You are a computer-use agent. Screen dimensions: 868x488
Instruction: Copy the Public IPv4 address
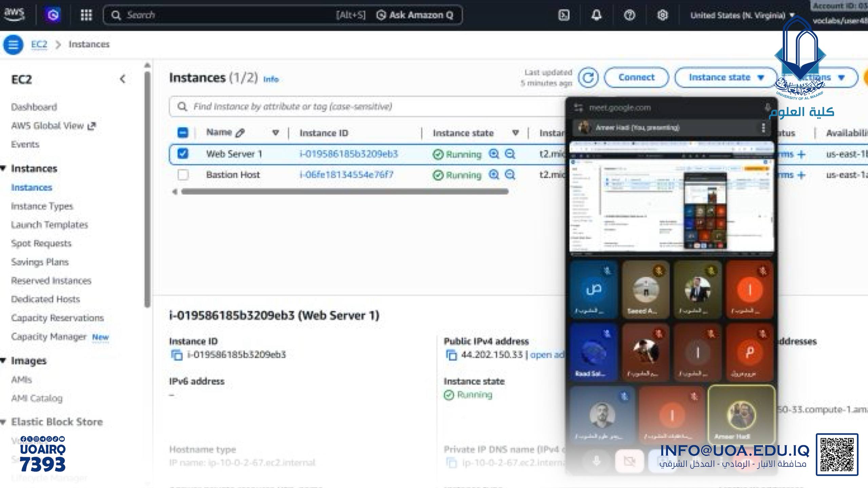tap(451, 355)
